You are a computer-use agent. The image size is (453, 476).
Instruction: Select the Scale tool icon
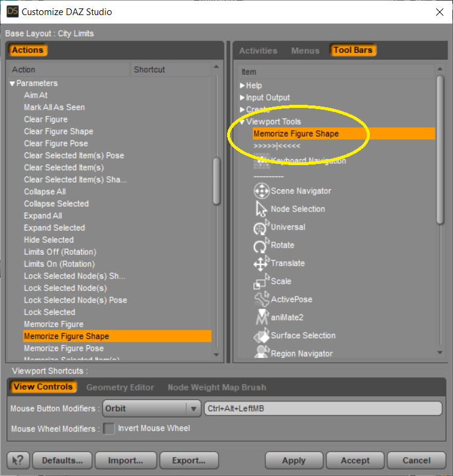tap(261, 281)
